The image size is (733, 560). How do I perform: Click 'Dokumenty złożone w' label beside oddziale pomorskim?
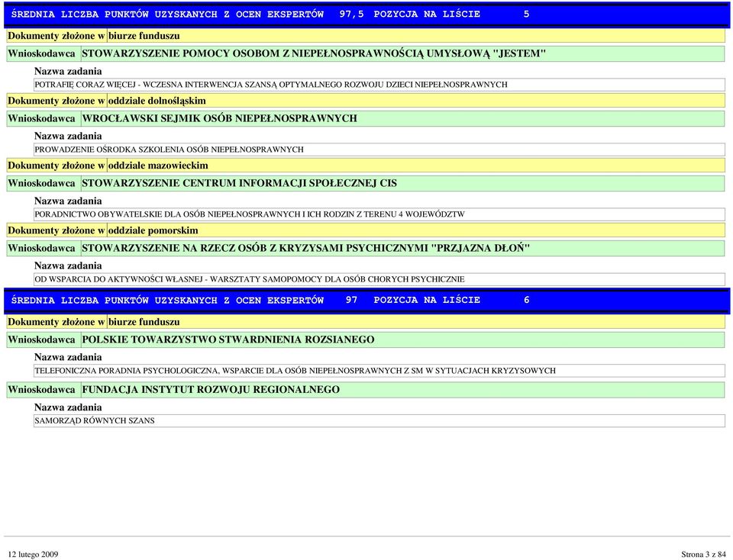(57, 230)
